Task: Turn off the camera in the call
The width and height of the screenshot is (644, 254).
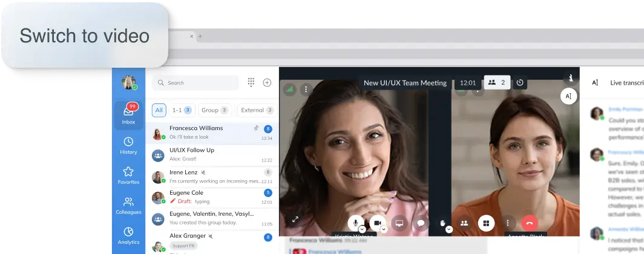Action: [x=377, y=223]
